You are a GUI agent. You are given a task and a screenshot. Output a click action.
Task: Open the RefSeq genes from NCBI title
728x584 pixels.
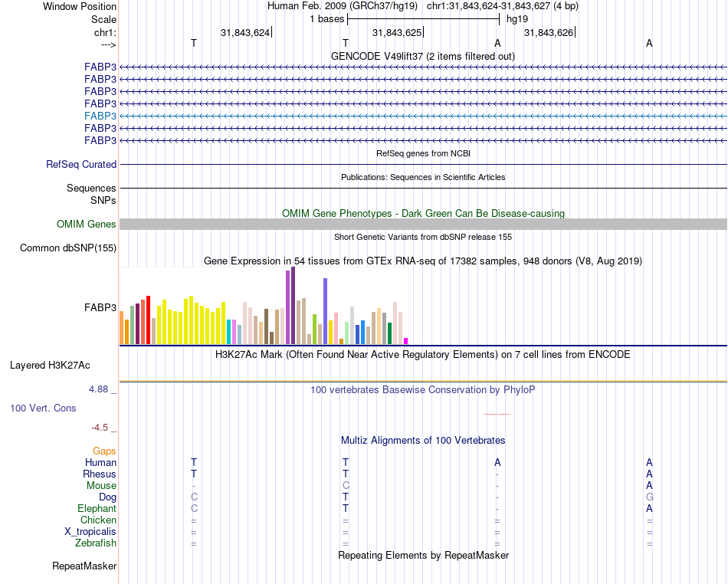(x=423, y=153)
